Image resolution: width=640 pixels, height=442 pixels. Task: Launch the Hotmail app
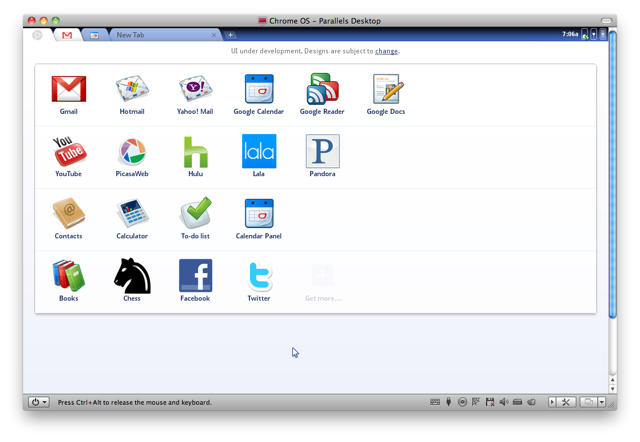(132, 88)
